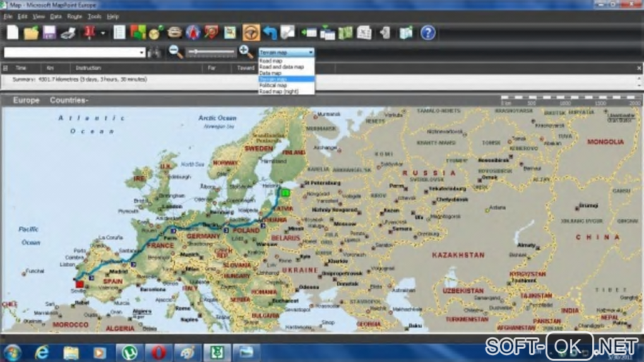Open the Countries breadcrumb dropdown
The width and height of the screenshot is (644, 362).
(x=69, y=100)
